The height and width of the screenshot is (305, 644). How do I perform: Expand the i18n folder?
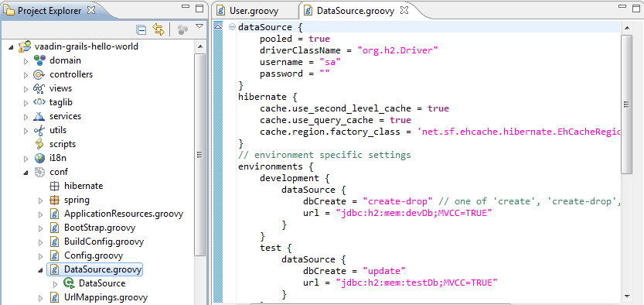coord(26,159)
